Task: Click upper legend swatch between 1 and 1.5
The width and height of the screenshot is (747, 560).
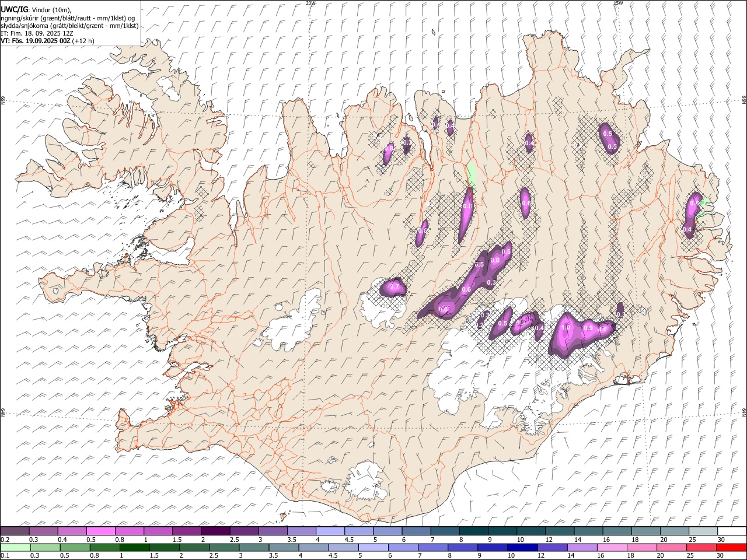Action: point(159,531)
